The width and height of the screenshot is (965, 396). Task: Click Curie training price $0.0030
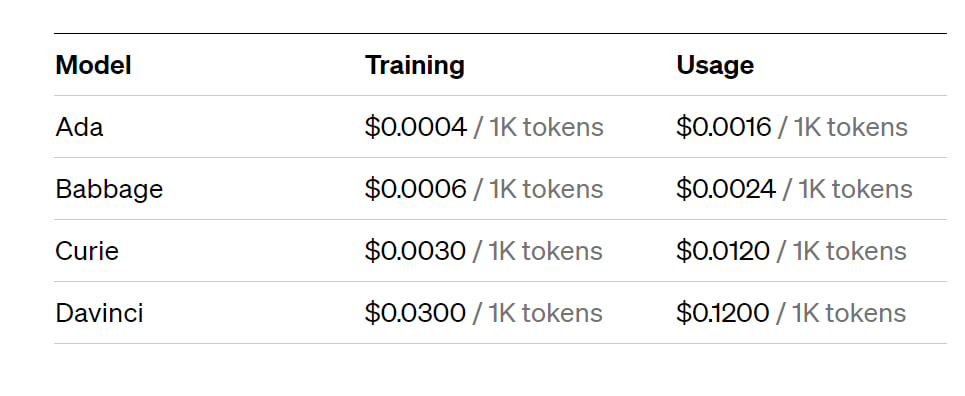(415, 251)
